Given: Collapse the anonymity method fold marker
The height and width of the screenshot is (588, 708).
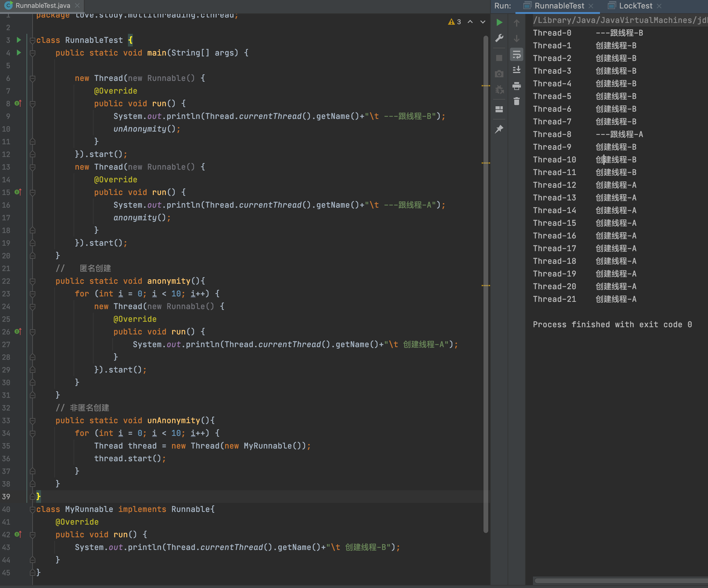Looking at the screenshot, I should click(33, 281).
